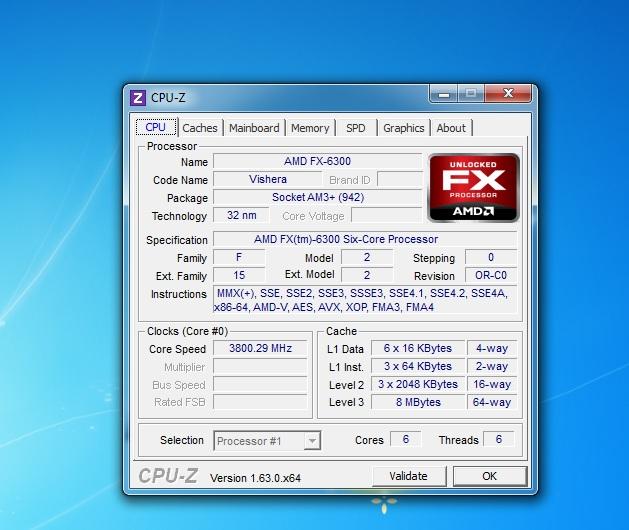Click the Core Speed value 3800.29 MHz
The width and height of the screenshot is (629, 530).
[260, 348]
